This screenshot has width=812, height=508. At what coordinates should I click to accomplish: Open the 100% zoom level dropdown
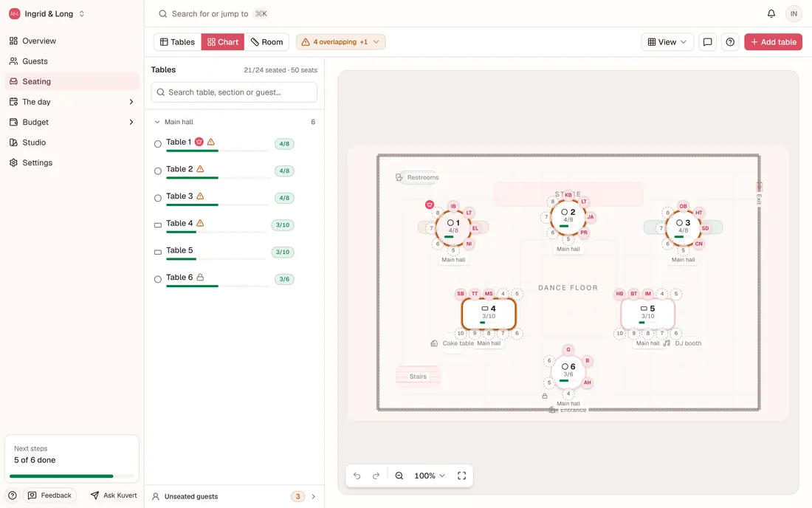tap(430, 476)
